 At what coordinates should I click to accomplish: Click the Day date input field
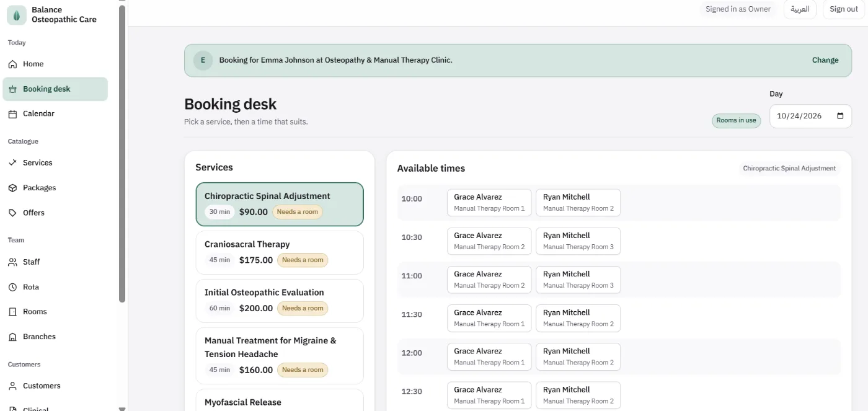tap(810, 116)
